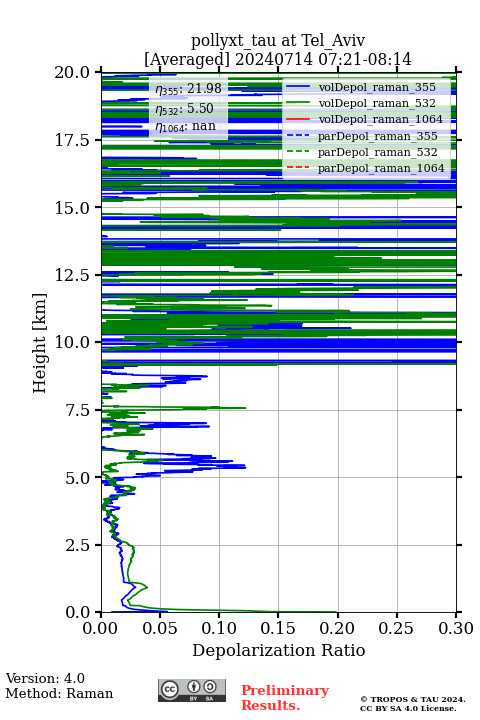Click the Creative Commons CC BY SA badge

click(192, 690)
